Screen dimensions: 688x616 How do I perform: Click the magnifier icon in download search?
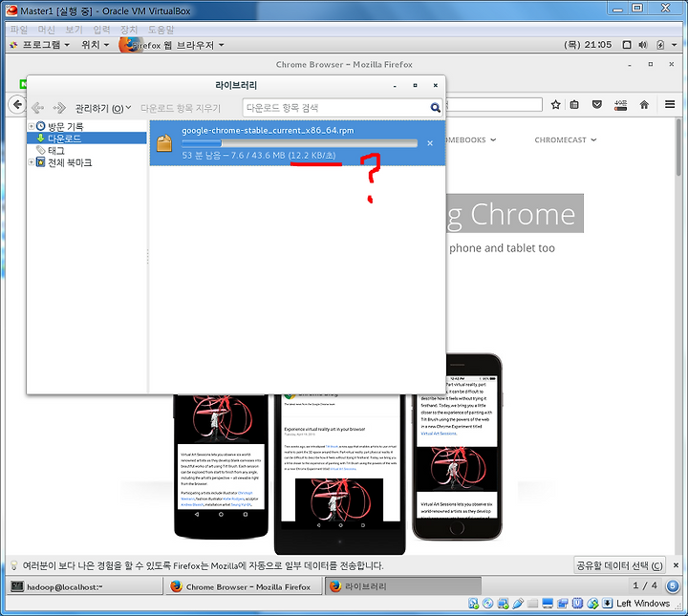pyautogui.click(x=435, y=107)
